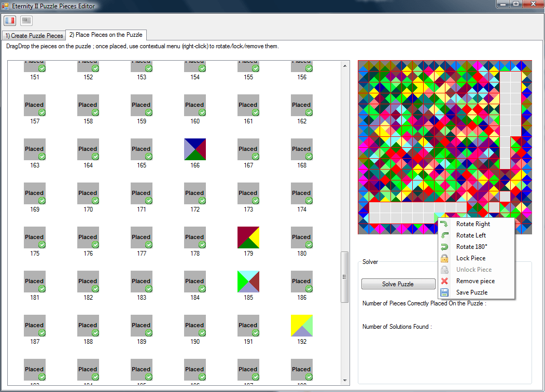545x392 pixels.
Task: Click the number label 171
Action: [x=142, y=209]
